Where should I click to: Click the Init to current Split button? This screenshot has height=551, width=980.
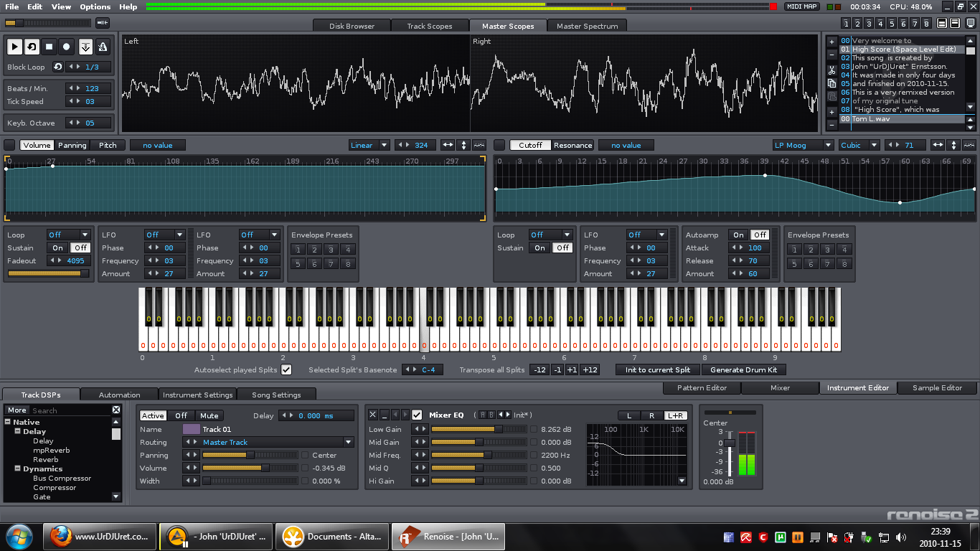(x=657, y=369)
